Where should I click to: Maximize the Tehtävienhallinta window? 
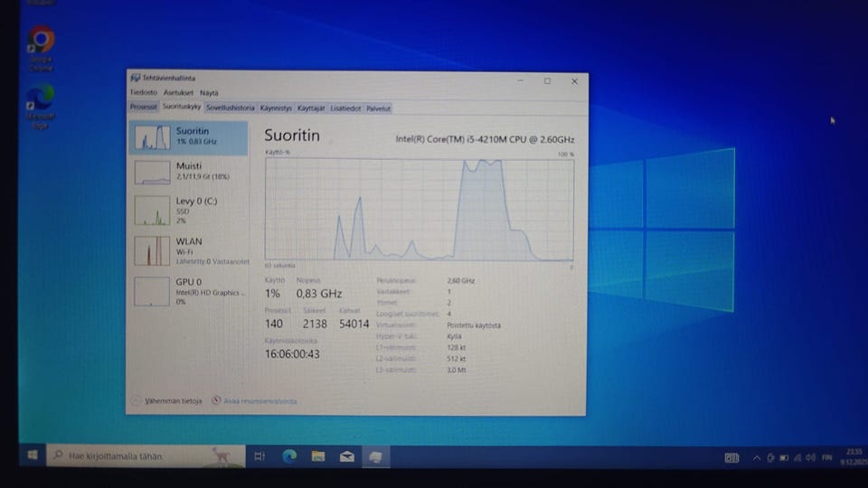point(547,80)
